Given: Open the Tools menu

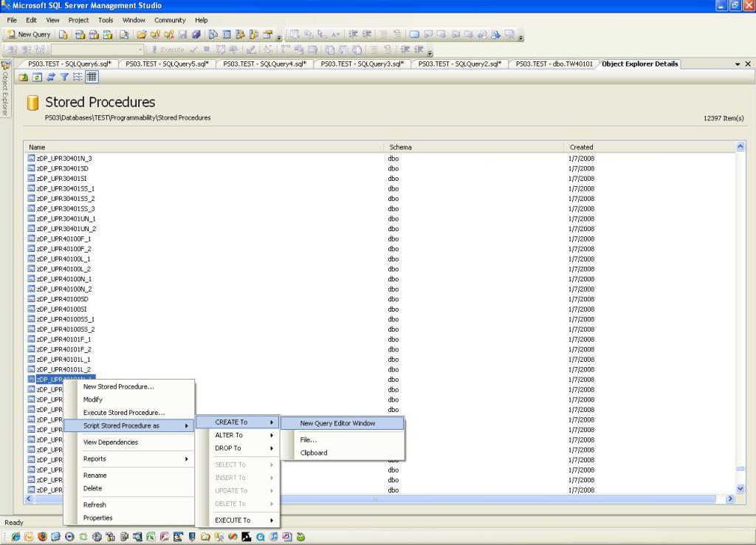Looking at the screenshot, I should pyautogui.click(x=106, y=20).
